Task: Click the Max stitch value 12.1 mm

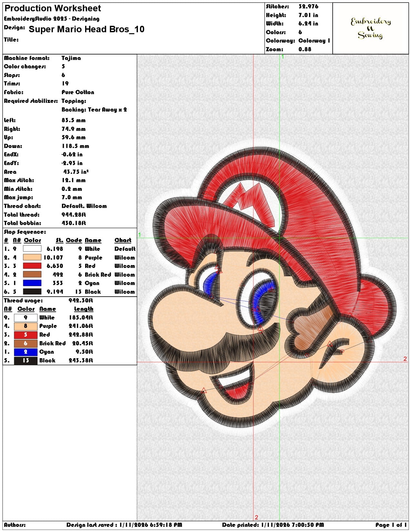Action: [x=73, y=180]
